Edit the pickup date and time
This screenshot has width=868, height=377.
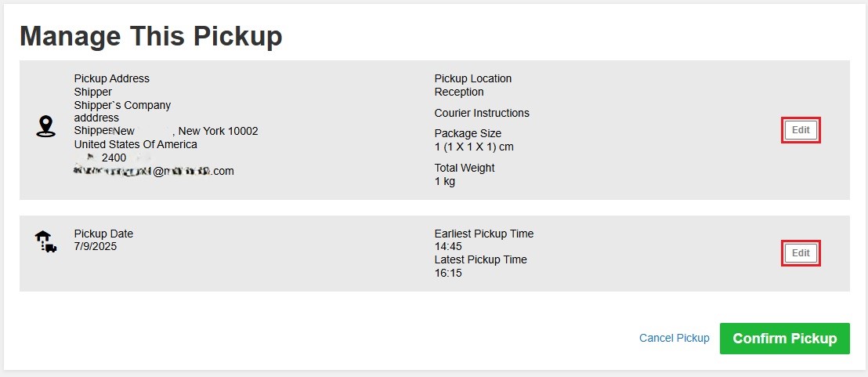pyautogui.click(x=801, y=253)
